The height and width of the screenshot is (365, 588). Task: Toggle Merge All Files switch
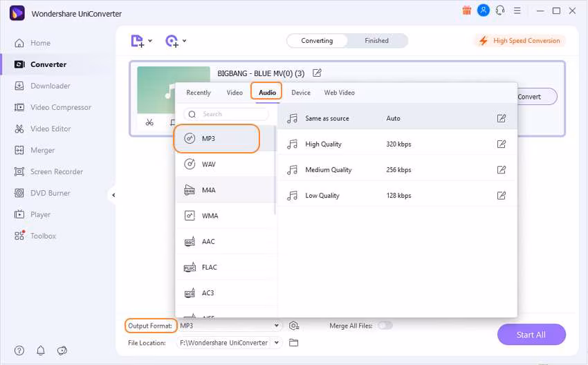(x=385, y=326)
